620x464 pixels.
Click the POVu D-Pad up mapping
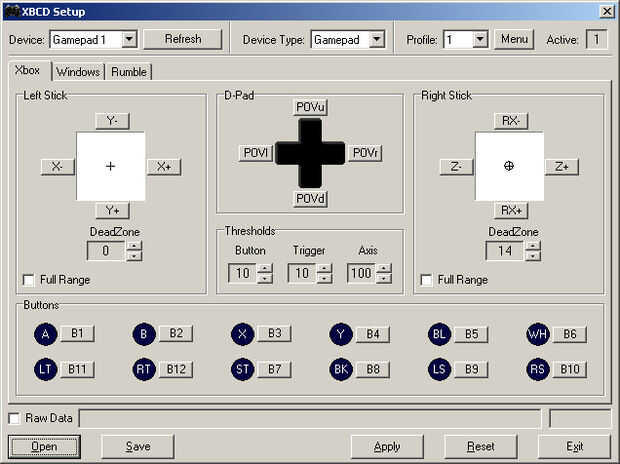click(x=310, y=107)
